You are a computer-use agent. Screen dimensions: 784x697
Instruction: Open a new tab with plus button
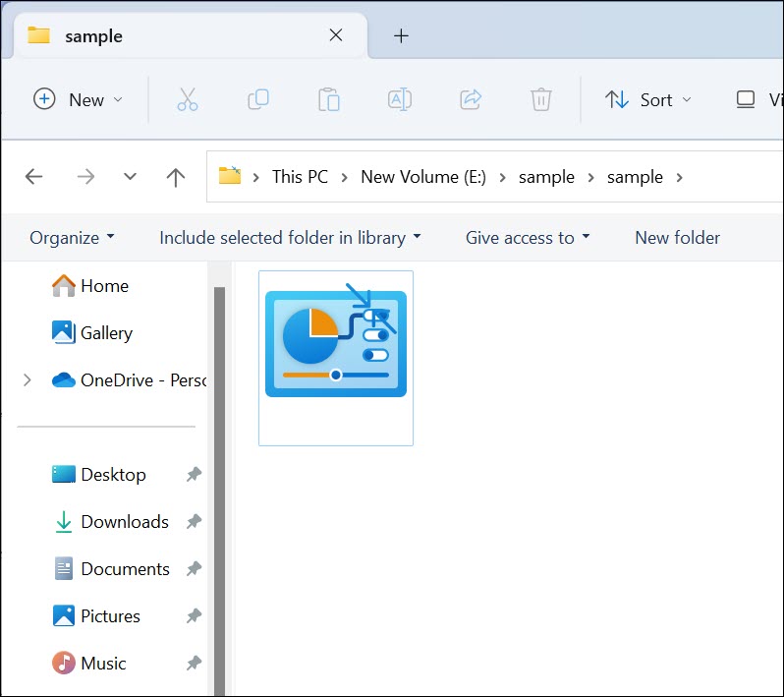pyautogui.click(x=400, y=36)
